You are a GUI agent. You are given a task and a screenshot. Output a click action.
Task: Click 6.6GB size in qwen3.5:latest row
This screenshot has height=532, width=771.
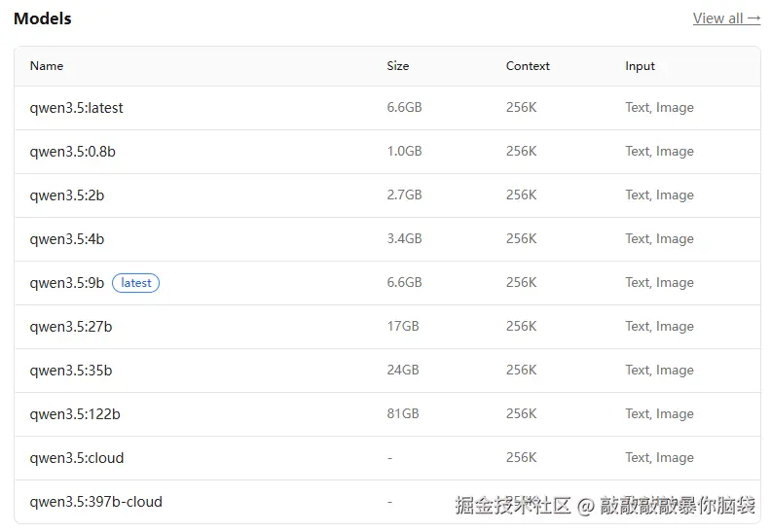click(404, 107)
